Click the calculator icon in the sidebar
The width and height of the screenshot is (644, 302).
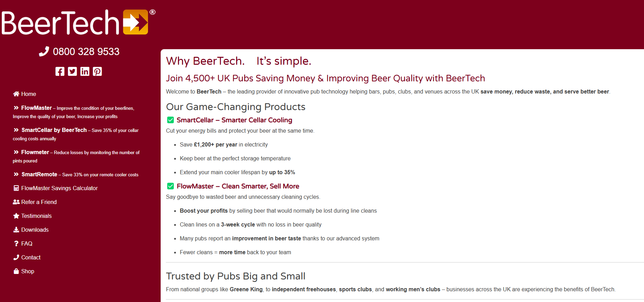(x=16, y=188)
